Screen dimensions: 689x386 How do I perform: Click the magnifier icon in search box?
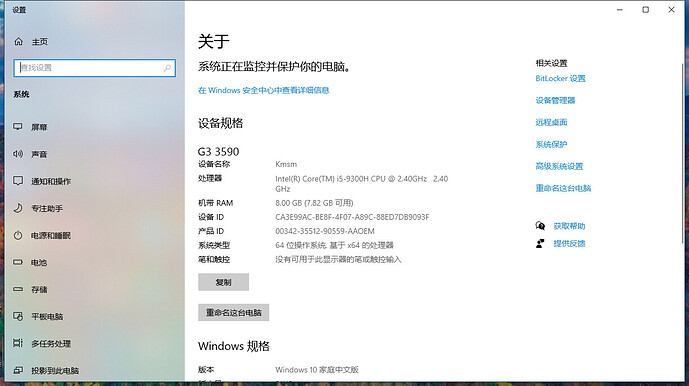[167, 68]
